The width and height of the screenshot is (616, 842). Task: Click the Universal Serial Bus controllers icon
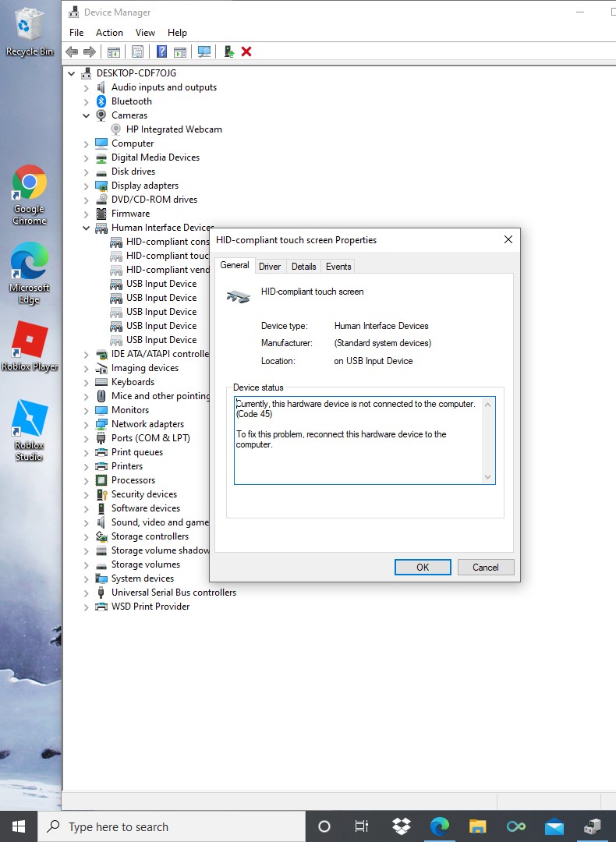tap(101, 593)
